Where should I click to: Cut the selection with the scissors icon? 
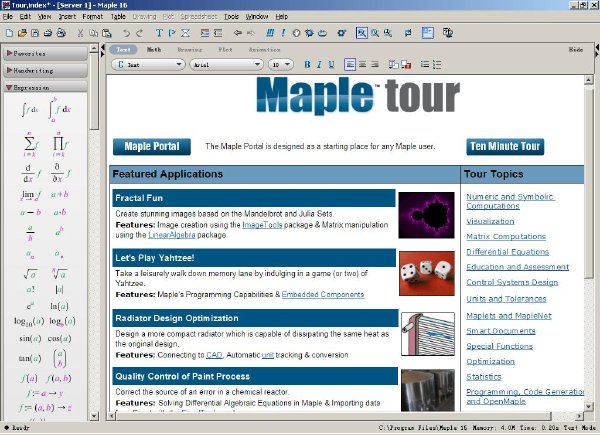coord(80,33)
